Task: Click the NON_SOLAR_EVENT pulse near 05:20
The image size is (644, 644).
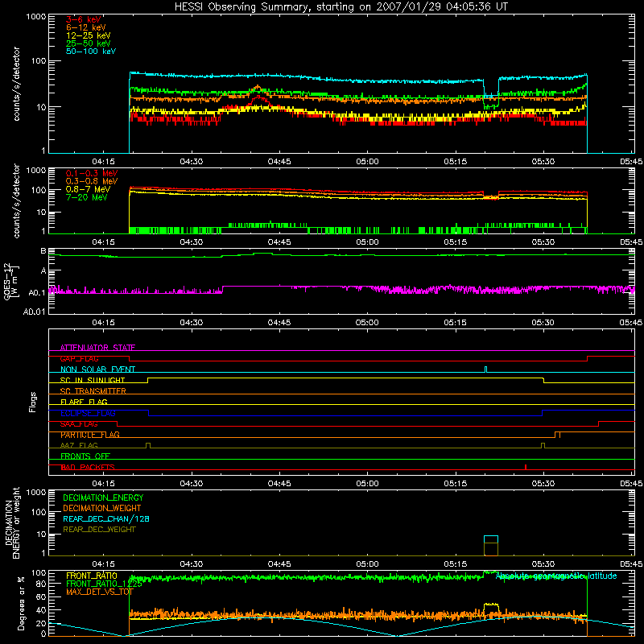Action: point(486,369)
